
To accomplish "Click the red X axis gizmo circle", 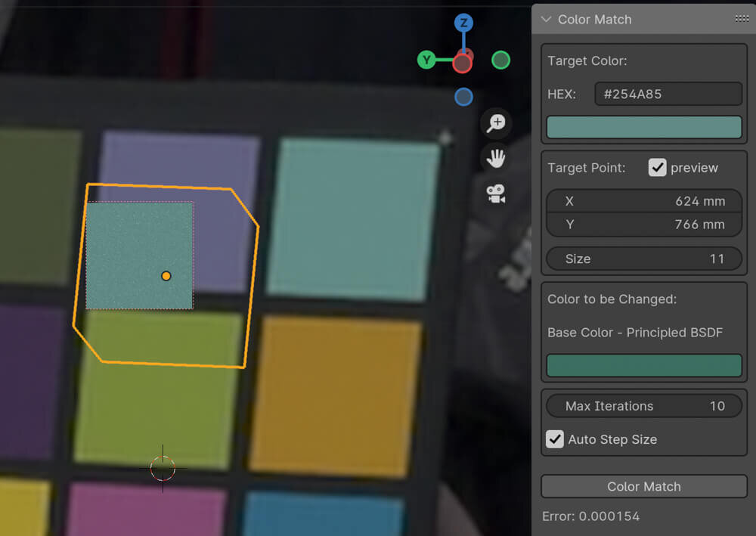I will pos(463,64).
